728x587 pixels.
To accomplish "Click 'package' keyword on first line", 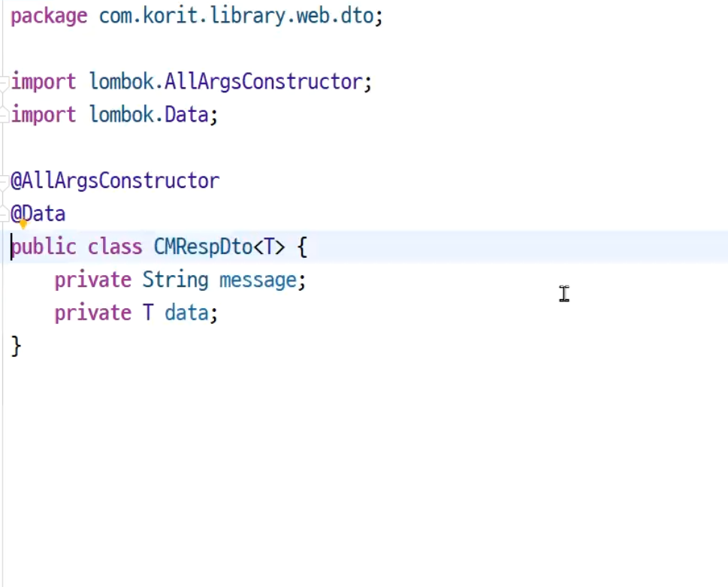I will [49, 17].
